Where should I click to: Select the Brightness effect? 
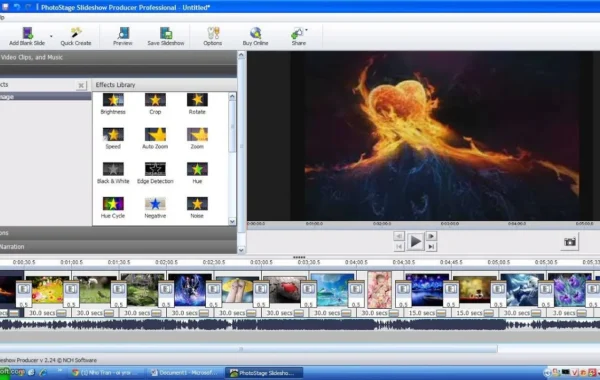pyautogui.click(x=113, y=104)
